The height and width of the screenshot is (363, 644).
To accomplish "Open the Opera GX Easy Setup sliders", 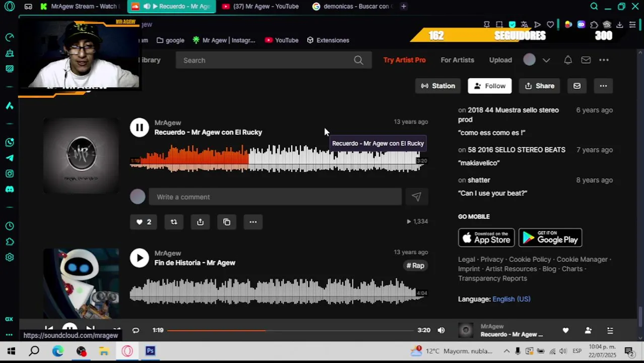I will (x=632, y=24).
